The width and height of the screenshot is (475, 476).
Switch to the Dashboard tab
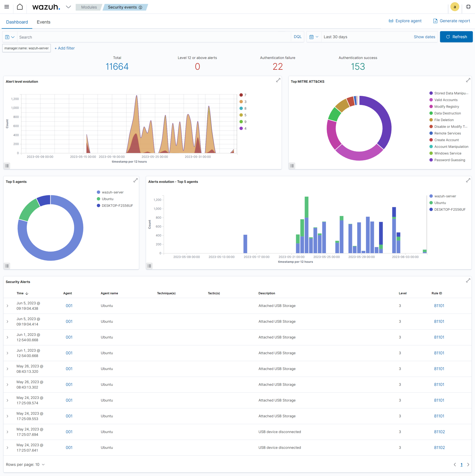(17, 22)
